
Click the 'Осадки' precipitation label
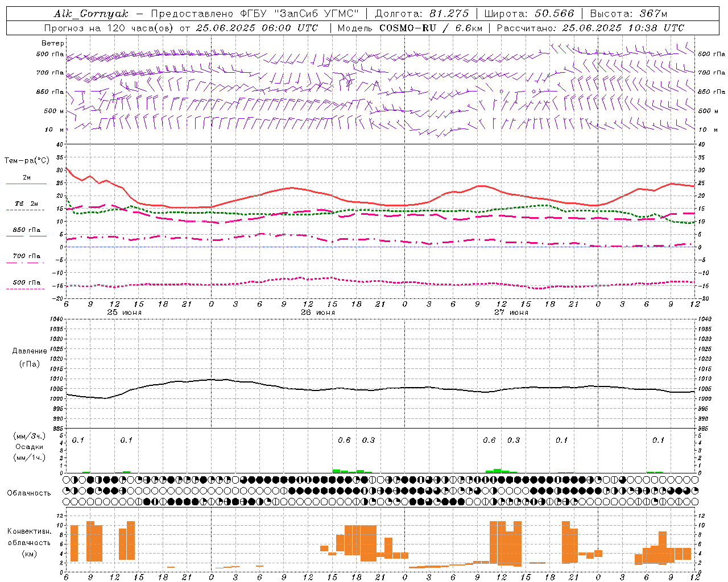(30, 447)
